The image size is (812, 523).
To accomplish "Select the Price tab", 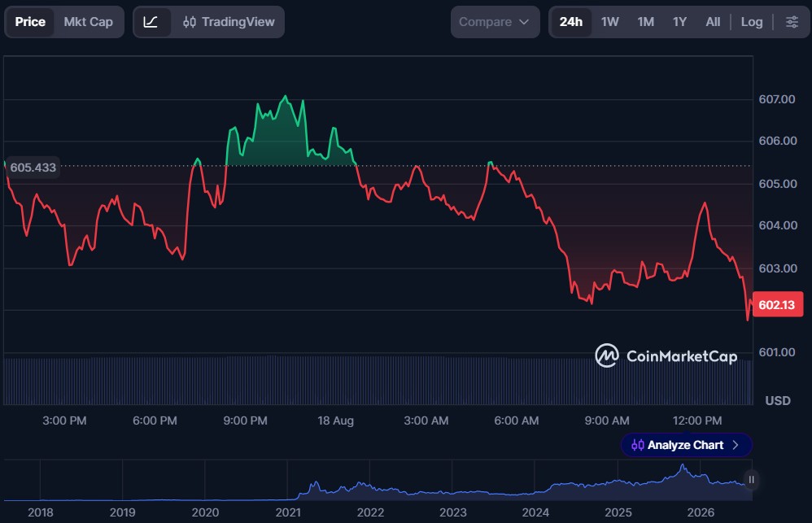I will [x=30, y=22].
